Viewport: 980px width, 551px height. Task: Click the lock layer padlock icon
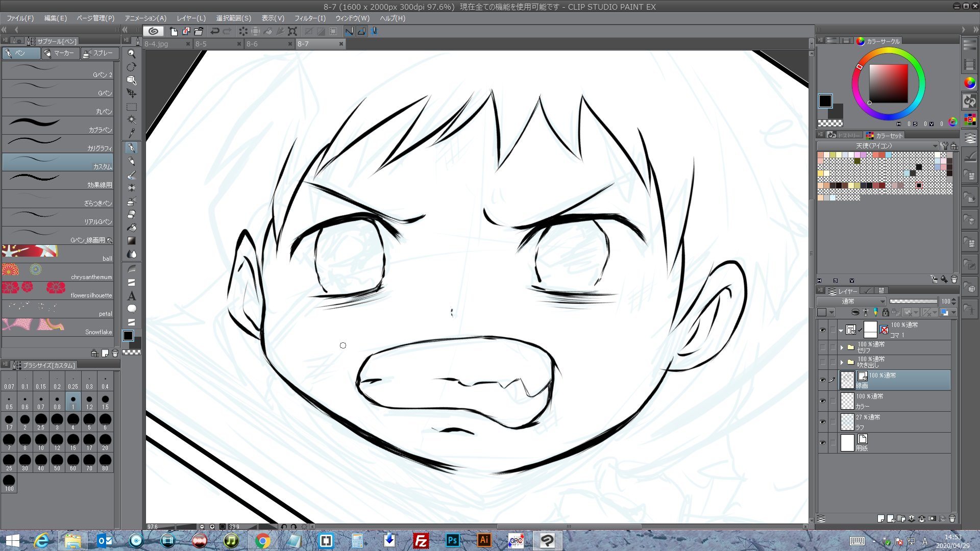pyautogui.click(x=886, y=312)
